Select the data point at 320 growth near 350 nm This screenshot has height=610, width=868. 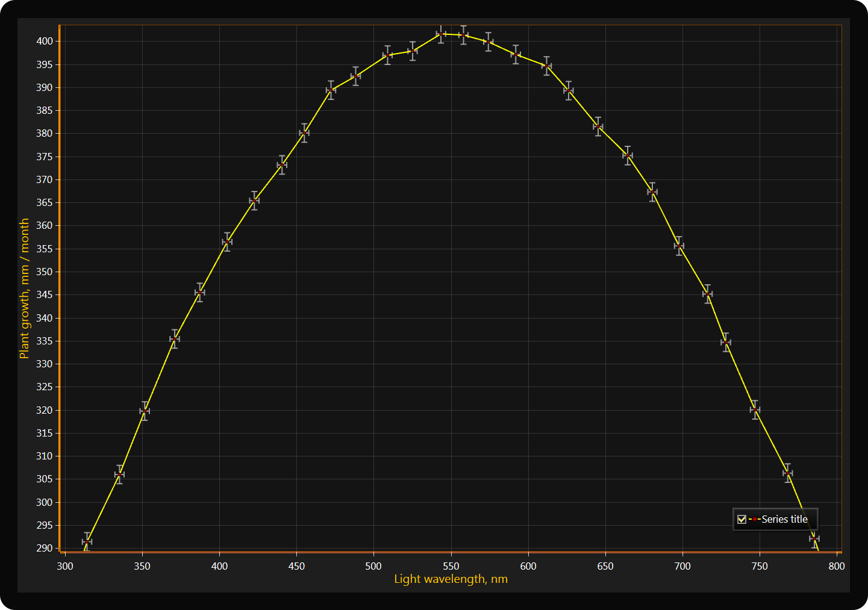coord(145,411)
